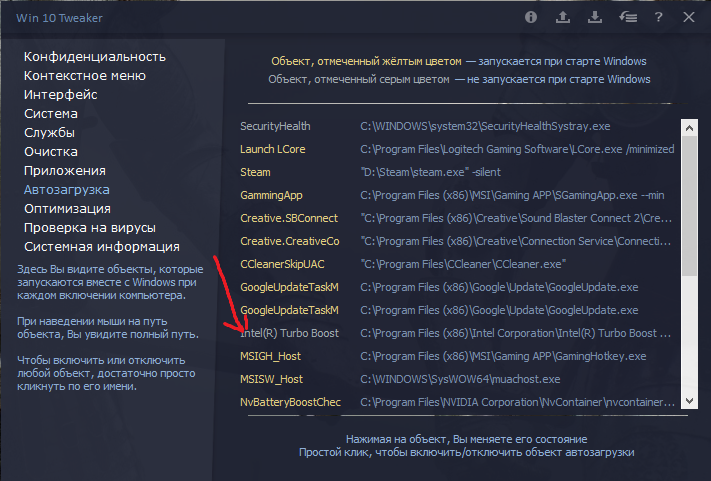Click the restore defaults list icon
Viewport: 711px width, 481px height.
pos(627,17)
